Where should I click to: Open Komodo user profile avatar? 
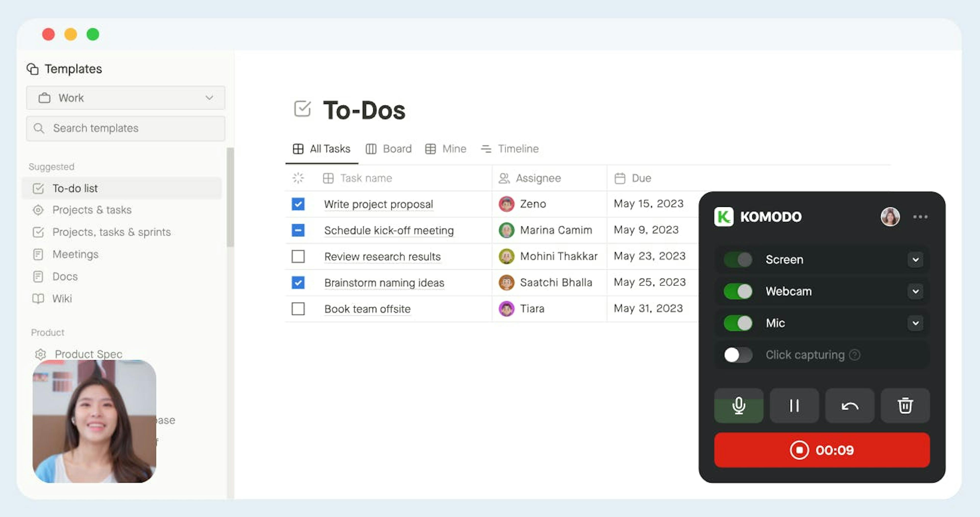point(890,217)
